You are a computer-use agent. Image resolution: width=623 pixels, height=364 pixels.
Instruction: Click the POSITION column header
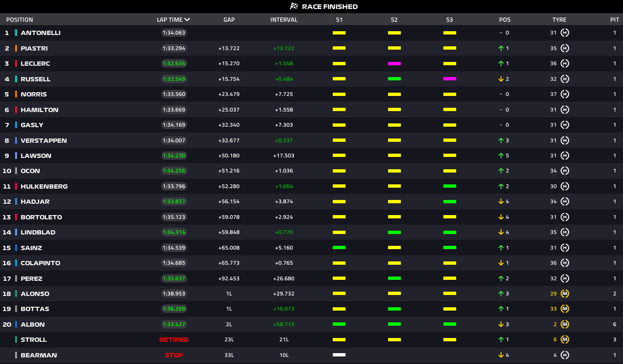(19, 20)
